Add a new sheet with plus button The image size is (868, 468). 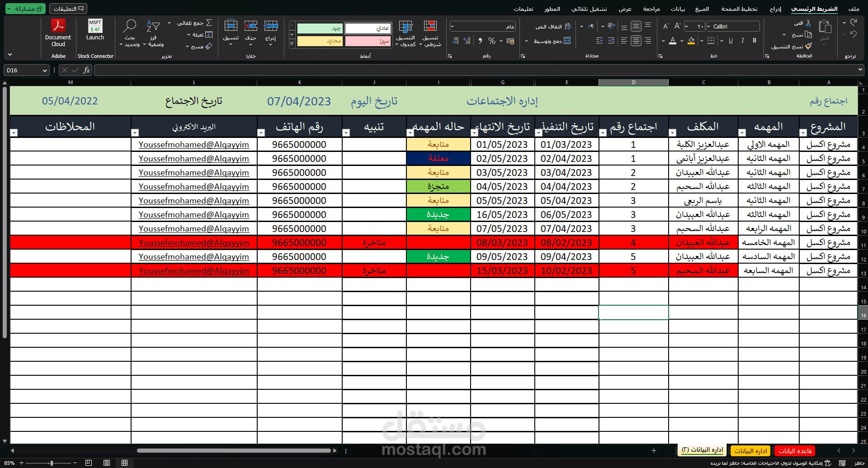click(x=654, y=450)
